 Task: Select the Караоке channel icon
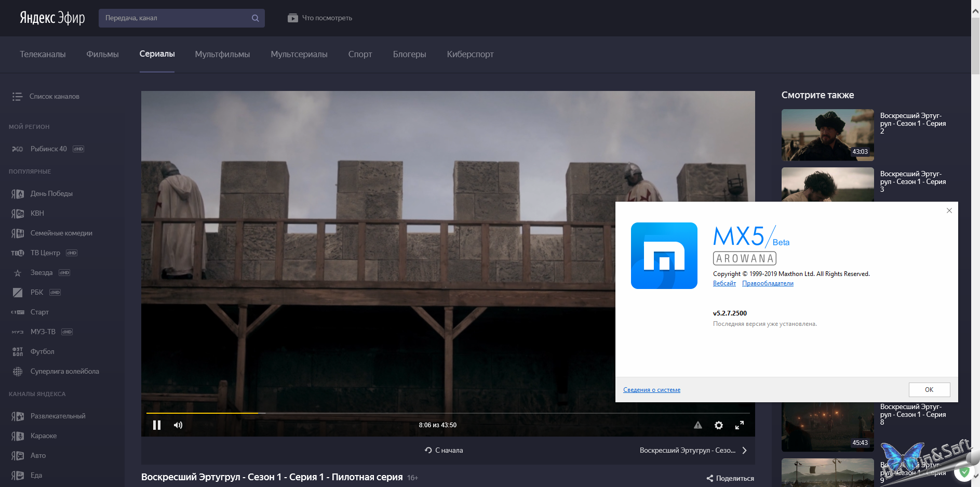pyautogui.click(x=18, y=436)
